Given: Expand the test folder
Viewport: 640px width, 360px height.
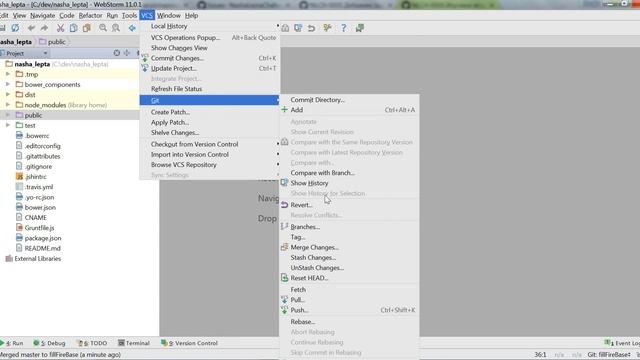Looking at the screenshot, I should 8,125.
